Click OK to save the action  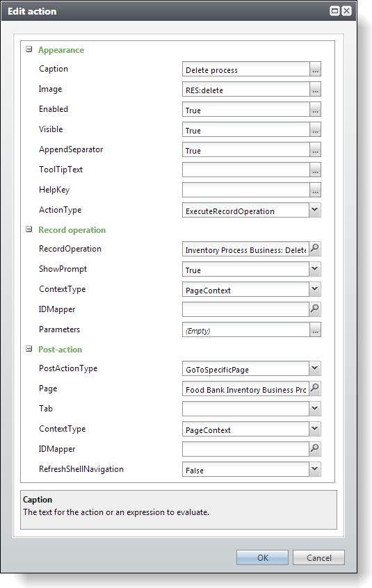[263, 557]
